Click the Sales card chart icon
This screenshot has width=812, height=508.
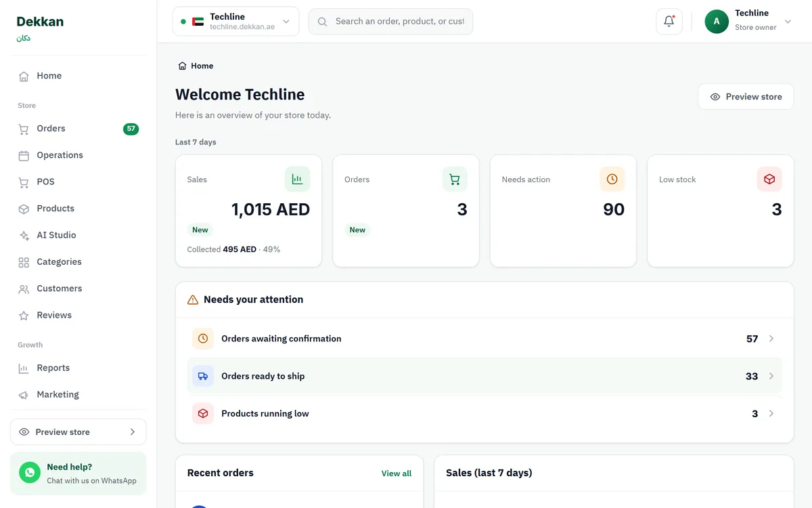tap(297, 179)
